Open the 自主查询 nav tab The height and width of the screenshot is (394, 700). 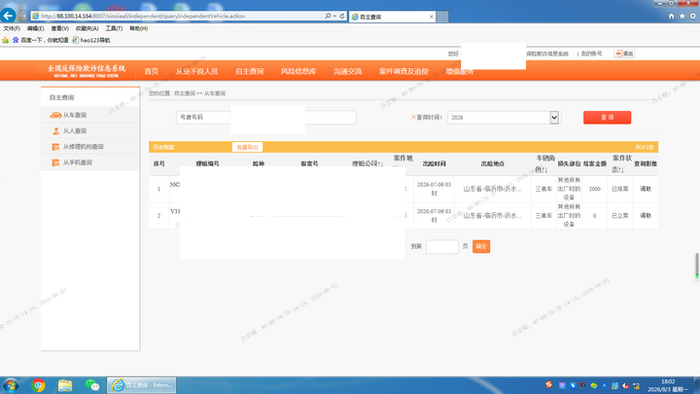[250, 71]
